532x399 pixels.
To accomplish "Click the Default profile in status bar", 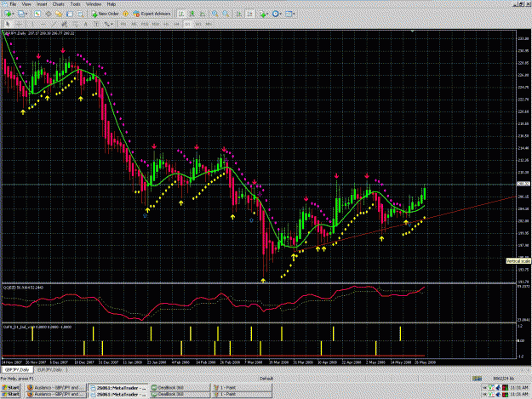I will click(266, 379).
